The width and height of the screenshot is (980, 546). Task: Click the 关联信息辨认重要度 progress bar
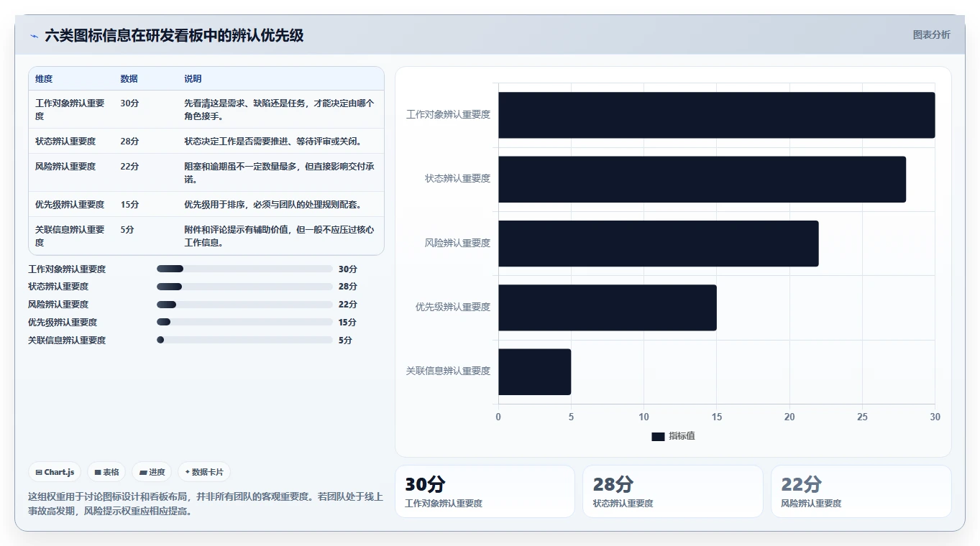tap(244, 340)
